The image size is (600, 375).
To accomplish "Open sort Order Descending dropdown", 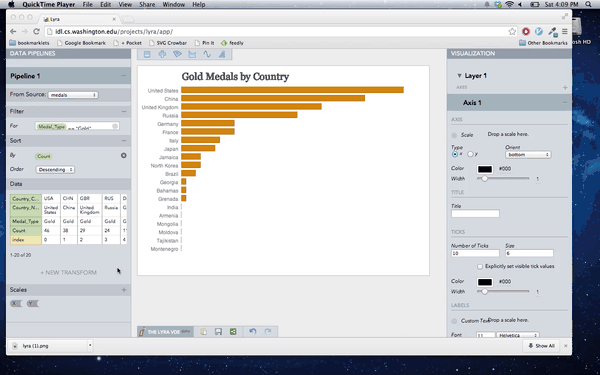I will (55, 170).
